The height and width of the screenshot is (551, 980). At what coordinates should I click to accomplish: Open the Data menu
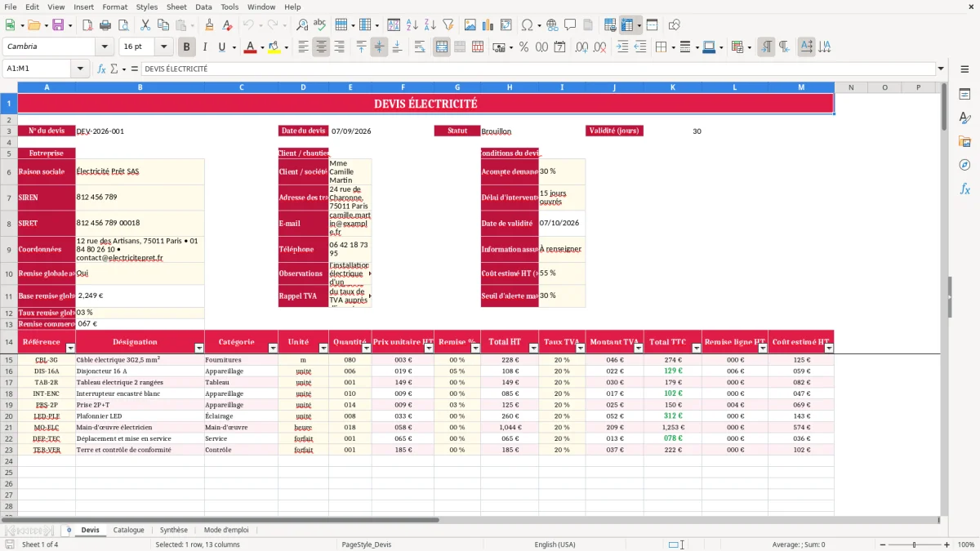point(203,7)
